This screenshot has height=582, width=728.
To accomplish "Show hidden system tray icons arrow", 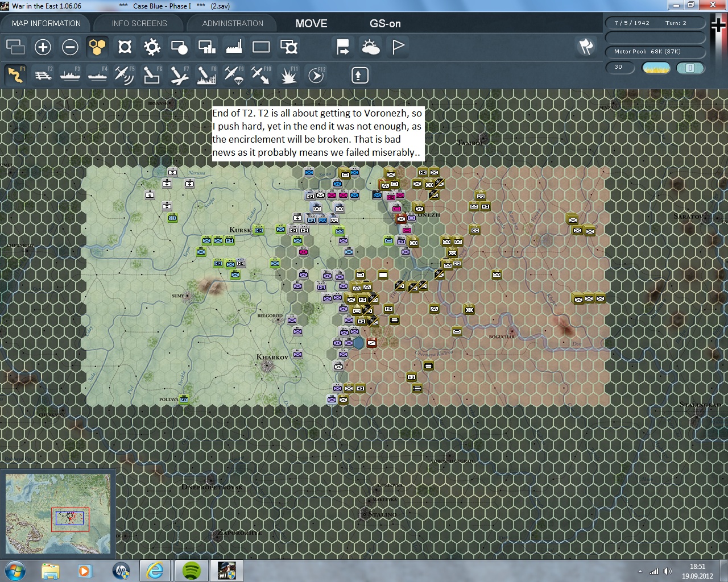I will pyautogui.click(x=640, y=571).
